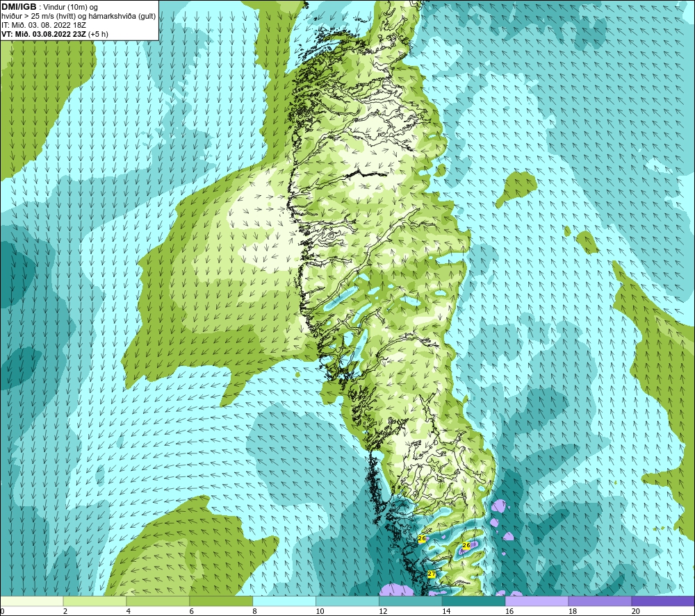
Task: Click the yellow 26 marker on the coastline
Action: 422,538
